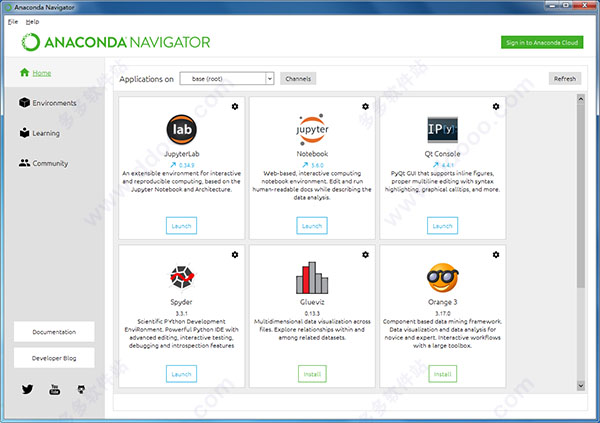Click the Spyder version 3.3.1 text
This screenshot has height=423, width=600.
[181, 314]
